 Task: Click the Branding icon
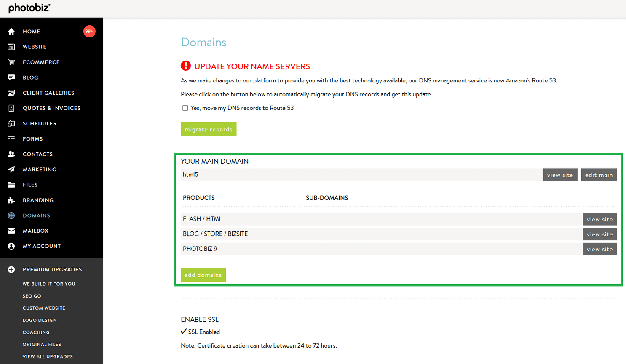11,200
